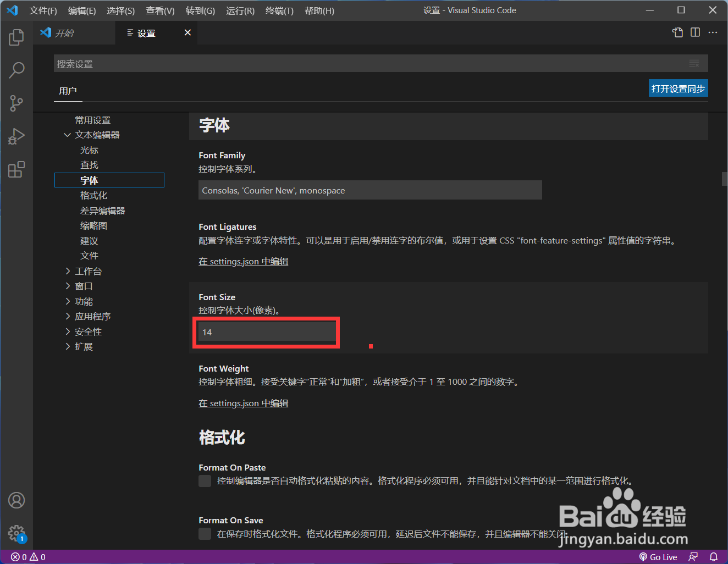Select 字体 in the settings tree

pos(109,180)
